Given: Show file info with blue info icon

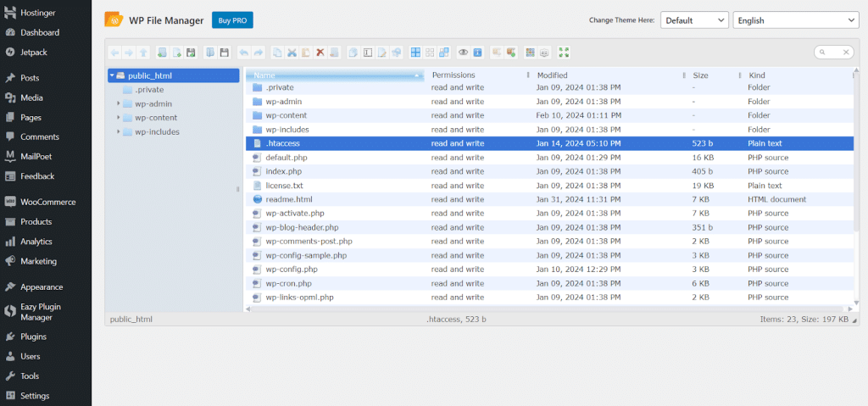Looking at the screenshot, I should point(477,53).
